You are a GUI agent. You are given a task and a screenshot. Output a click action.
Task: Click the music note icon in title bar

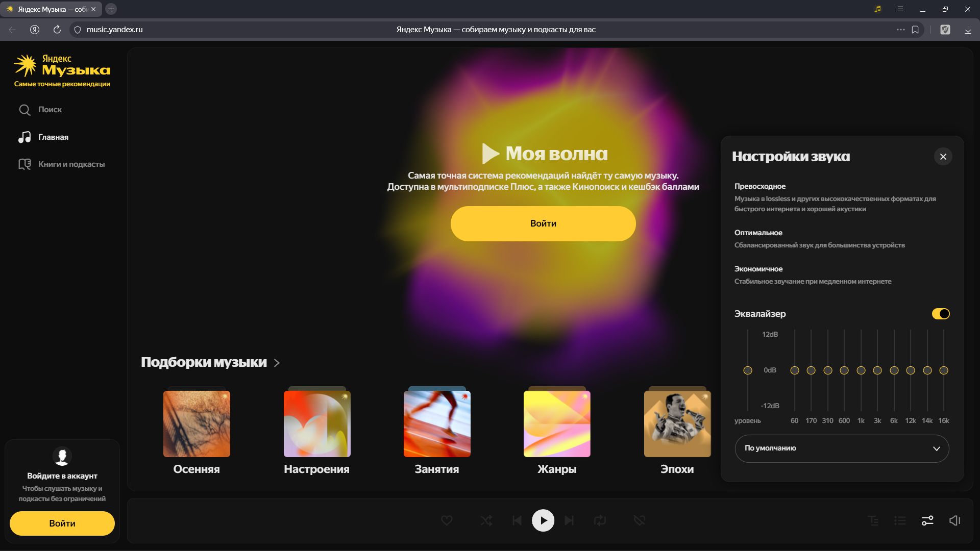(878, 9)
